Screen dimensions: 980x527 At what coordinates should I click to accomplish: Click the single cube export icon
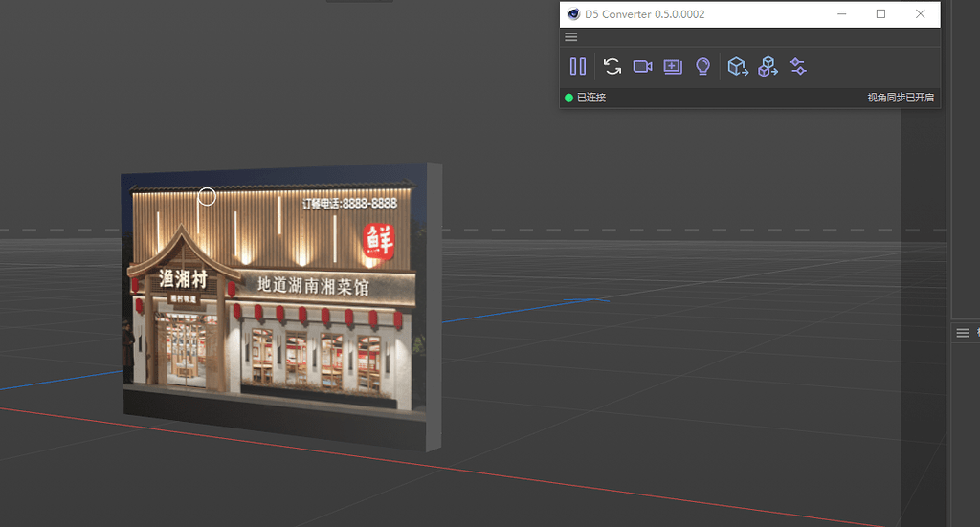point(737,66)
